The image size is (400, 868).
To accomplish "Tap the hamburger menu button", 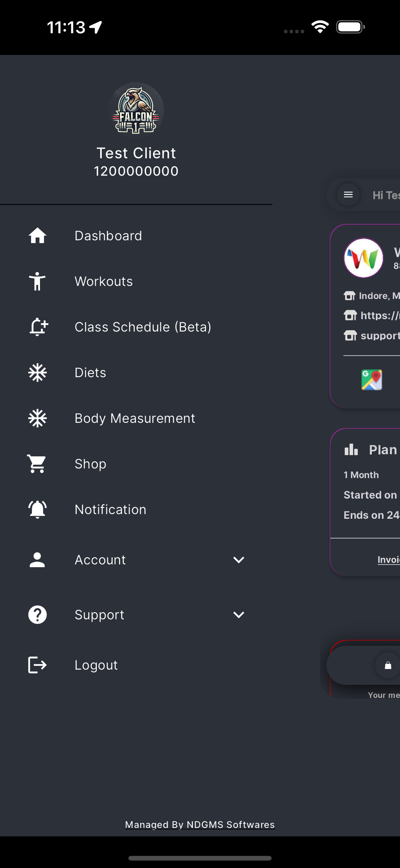I will click(x=348, y=194).
